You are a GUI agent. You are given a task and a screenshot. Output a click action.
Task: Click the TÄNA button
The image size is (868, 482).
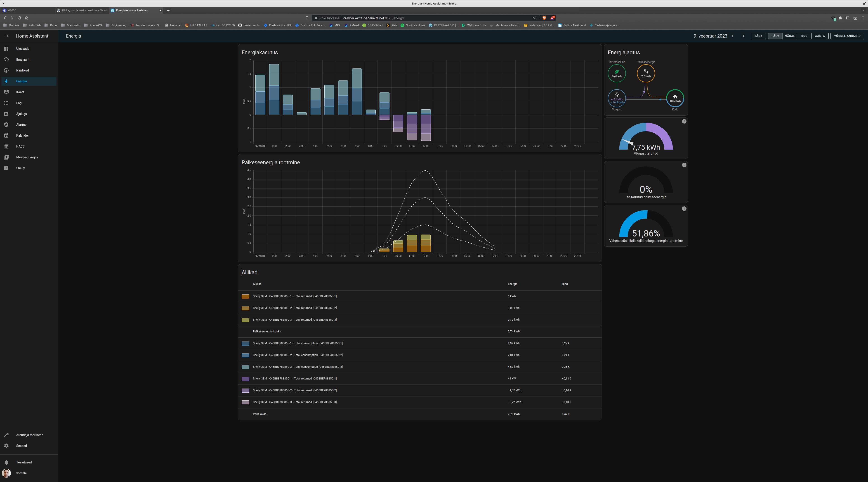click(x=759, y=36)
